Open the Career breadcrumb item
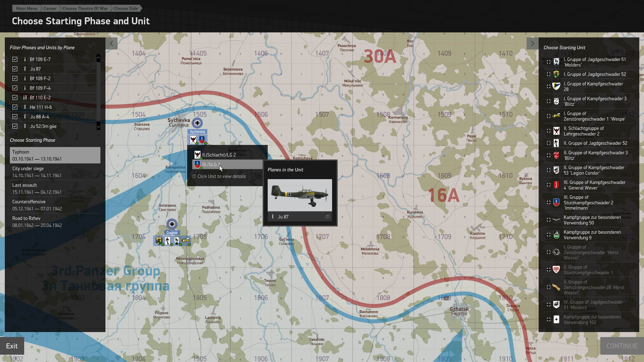This screenshot has height=362, width=644. pos(50,8)
